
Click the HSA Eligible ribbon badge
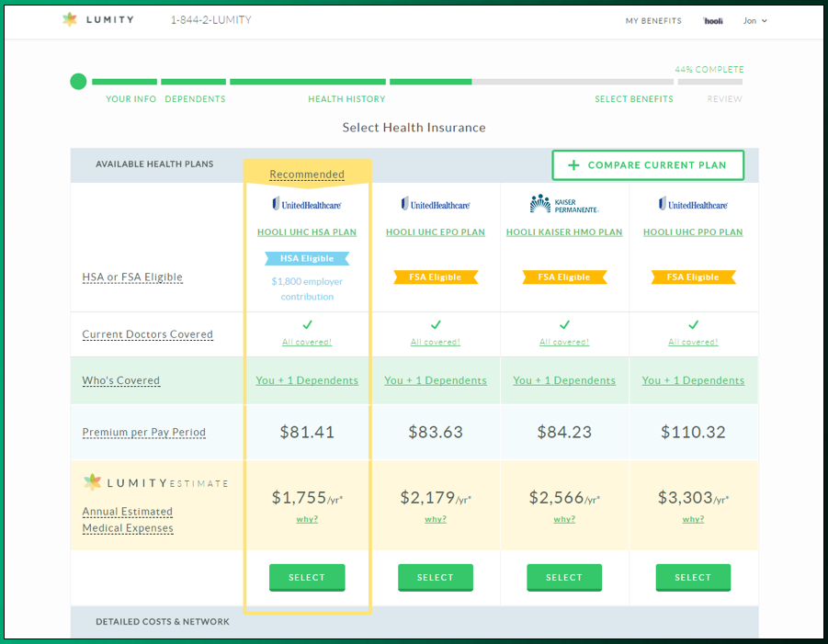[x=307, y=259]
